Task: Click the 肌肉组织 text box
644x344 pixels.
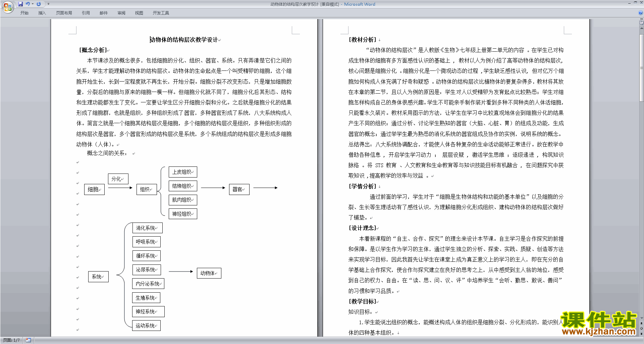Action: click(x=183, y=200)
